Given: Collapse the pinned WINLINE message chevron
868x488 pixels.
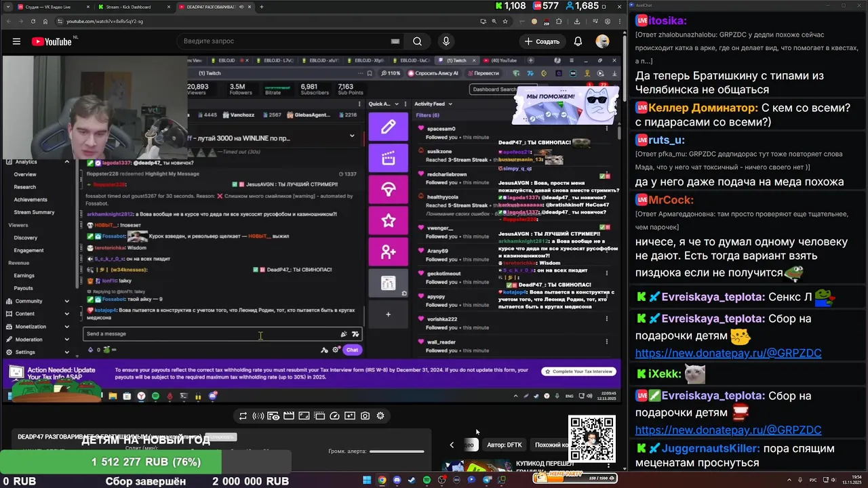Looking at the screenshot, I should [x=351, y=136].
